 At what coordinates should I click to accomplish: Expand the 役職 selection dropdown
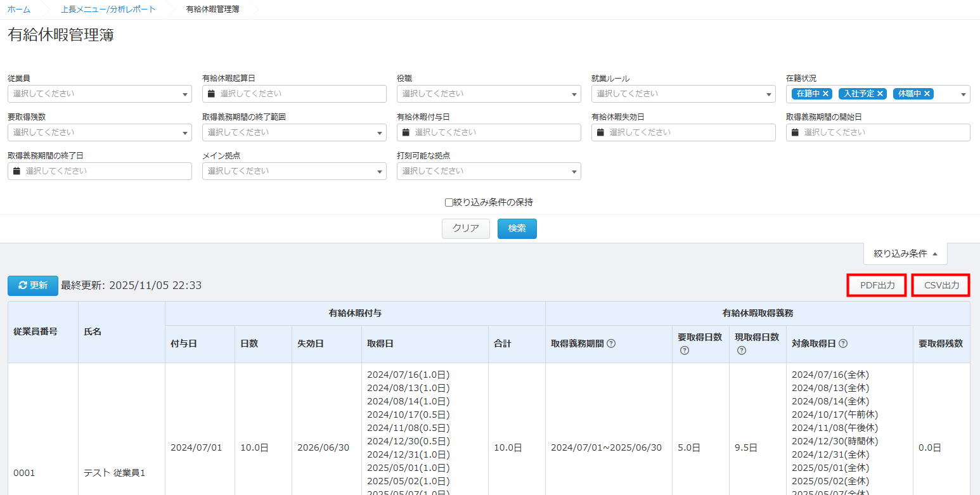click(489, 94)
